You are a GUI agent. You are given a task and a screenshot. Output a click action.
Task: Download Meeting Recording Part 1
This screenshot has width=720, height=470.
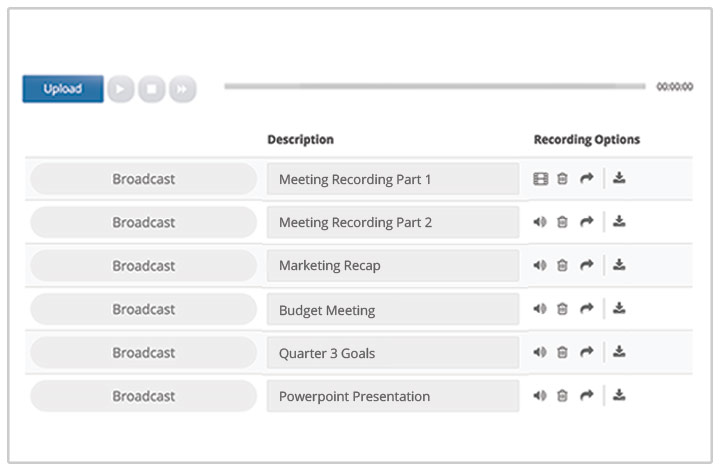[619, 177]
